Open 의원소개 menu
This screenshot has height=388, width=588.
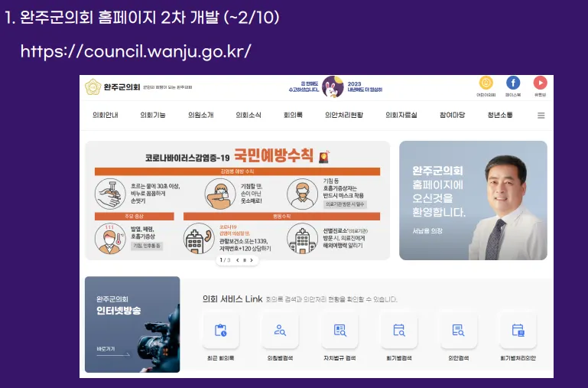coord(200,116)
